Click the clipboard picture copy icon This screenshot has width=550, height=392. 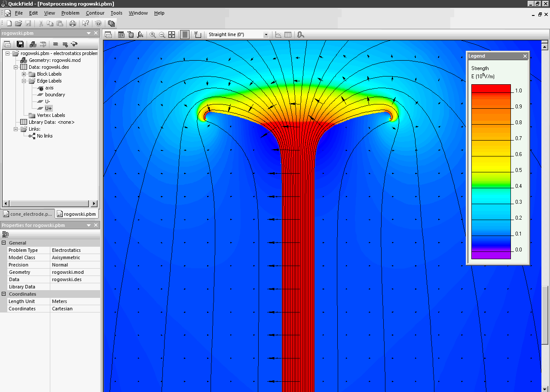click(x=131, y=35)
